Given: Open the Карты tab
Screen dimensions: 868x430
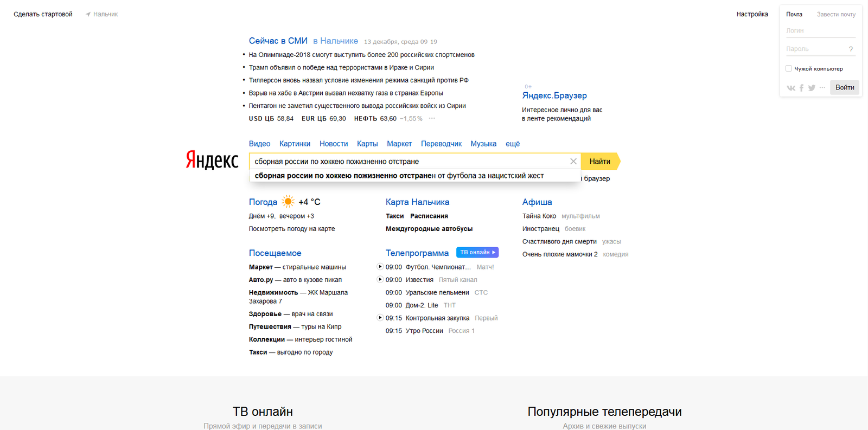Looking at the screenshot, I should (x=367, y=144).
